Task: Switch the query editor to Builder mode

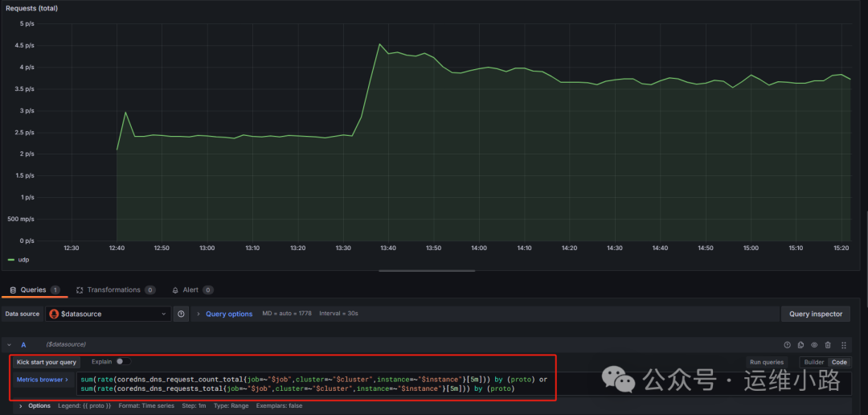Action: coord(813,362)
